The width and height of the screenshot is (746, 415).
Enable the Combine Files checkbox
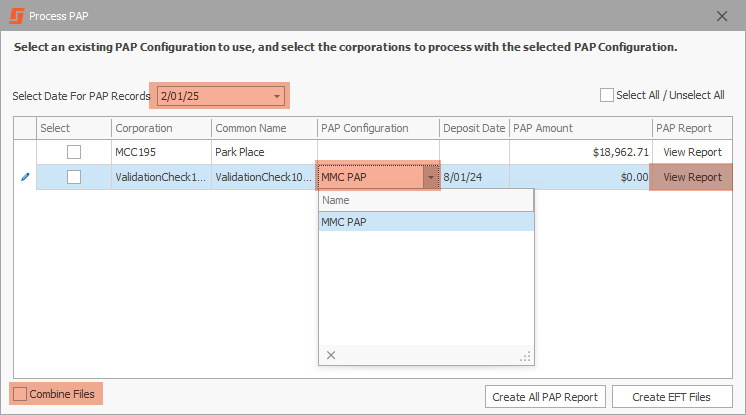[x=20, y=394]
